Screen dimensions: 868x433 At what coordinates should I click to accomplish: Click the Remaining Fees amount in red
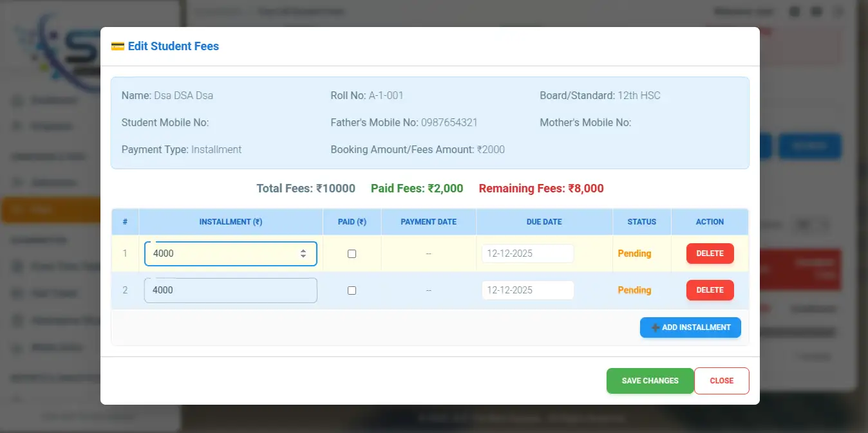pyautogui.click(x=541, y=189)
